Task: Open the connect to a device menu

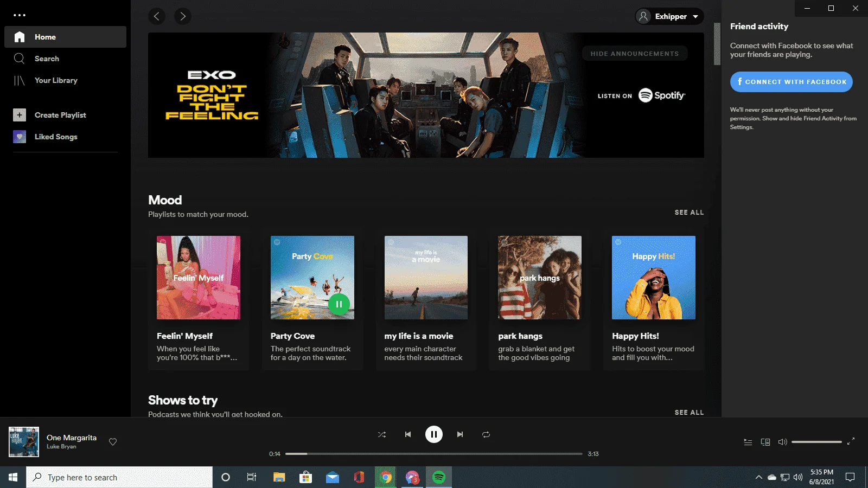Action: coord(765,442)
